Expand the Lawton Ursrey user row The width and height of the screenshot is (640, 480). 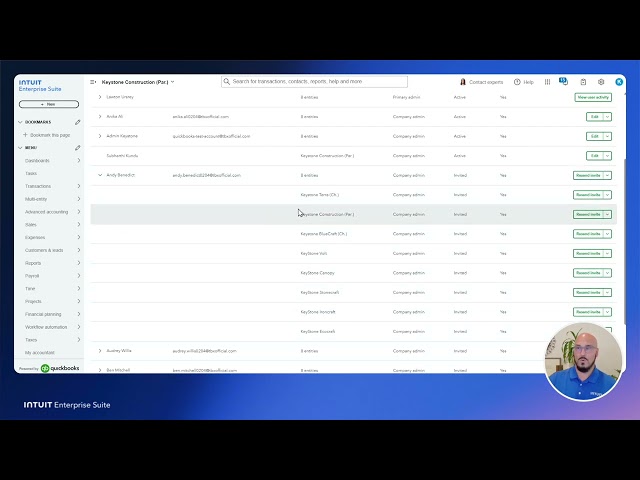[100, 97]
